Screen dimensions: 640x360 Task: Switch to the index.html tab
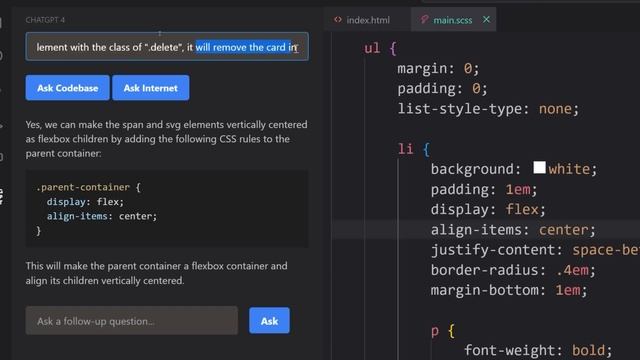point(367,20)
